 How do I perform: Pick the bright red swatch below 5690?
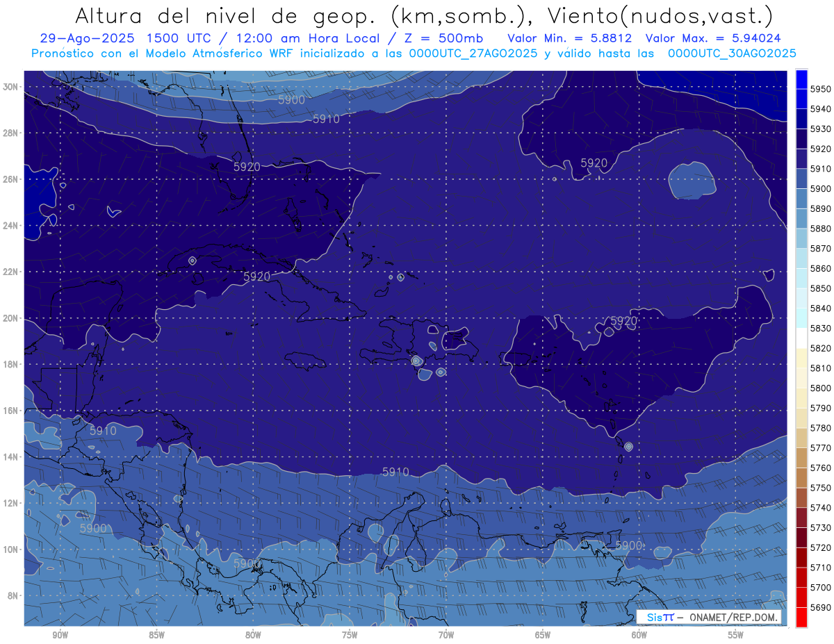(x=801, y=617)
